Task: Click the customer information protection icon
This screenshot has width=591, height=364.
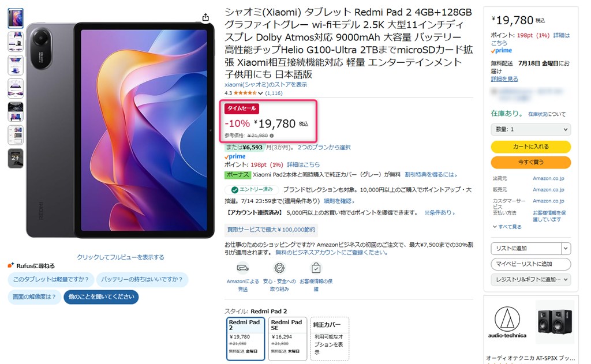Action: point(316,268)
